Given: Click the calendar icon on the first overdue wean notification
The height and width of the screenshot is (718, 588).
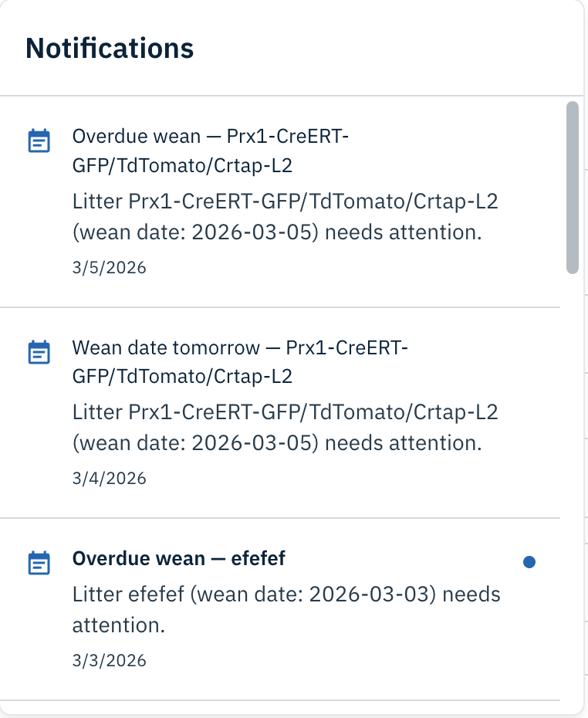Looking at the screenshot, I should (39, 141).
